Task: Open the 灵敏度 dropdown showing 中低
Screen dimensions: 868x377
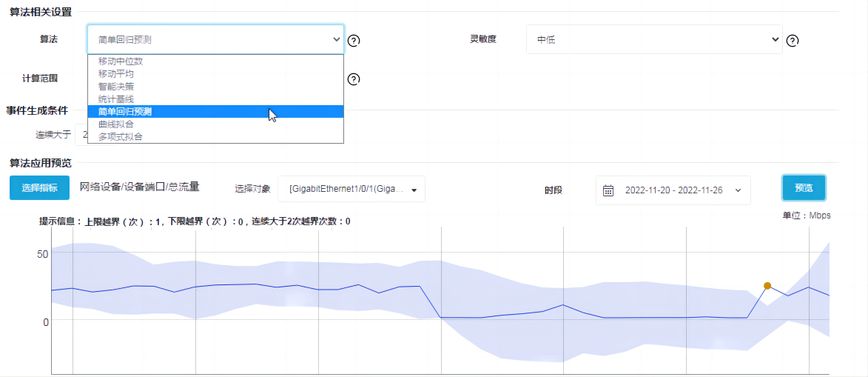Action: pos(653,39)
